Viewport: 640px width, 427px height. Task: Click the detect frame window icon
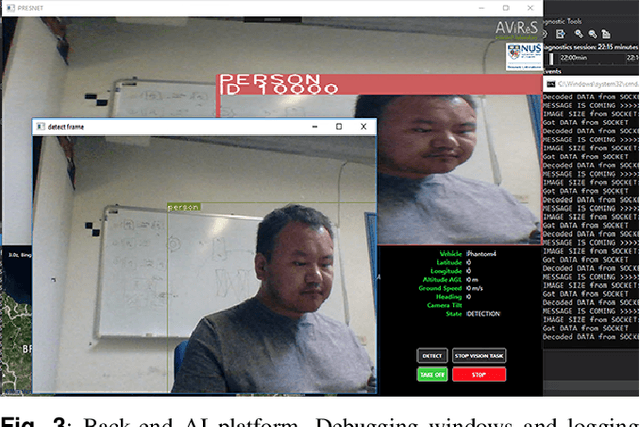tap(40, 127)
